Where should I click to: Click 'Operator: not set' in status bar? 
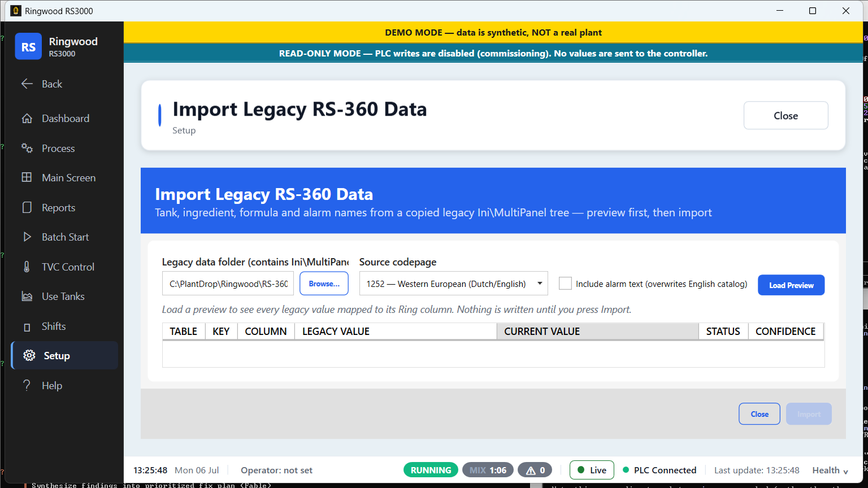(x=276, y=470)
